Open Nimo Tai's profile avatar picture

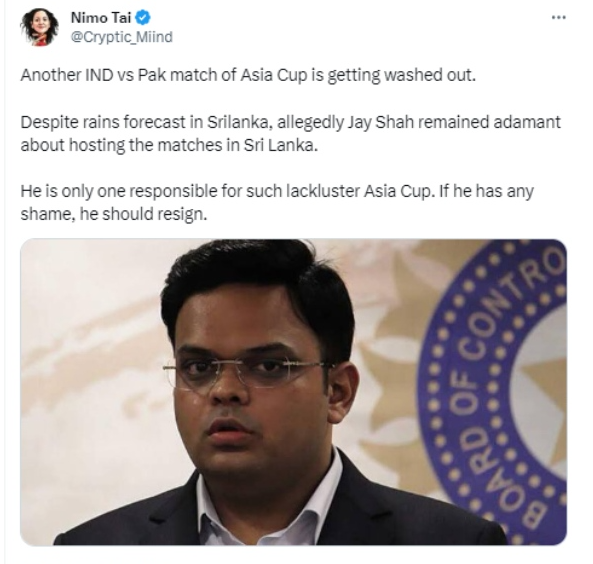(x=40, y=27)
